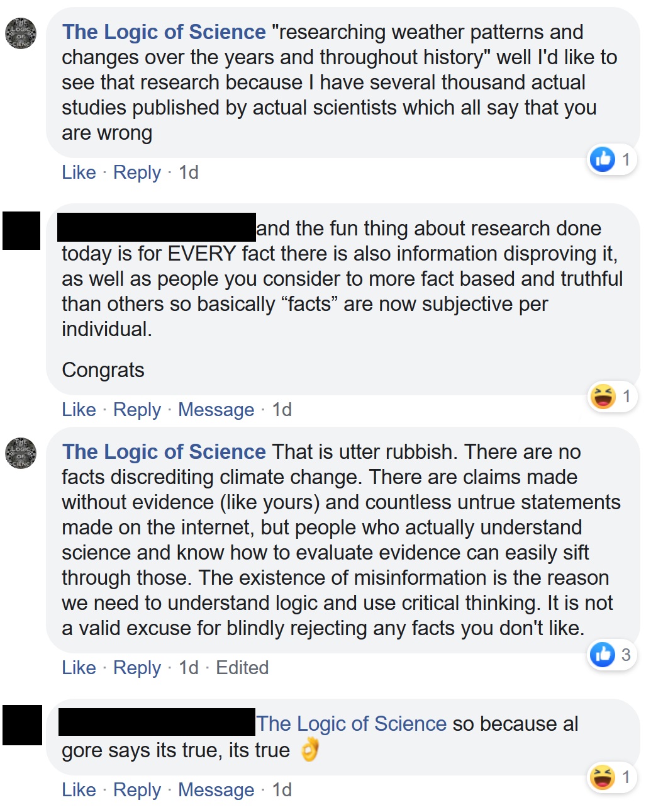
Task: Click The Logic of Science avatar on first comment
Action: [21, 33]
